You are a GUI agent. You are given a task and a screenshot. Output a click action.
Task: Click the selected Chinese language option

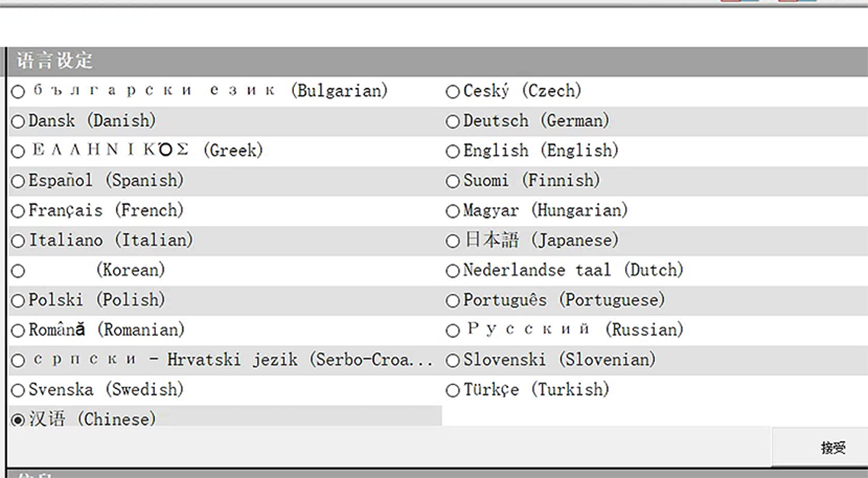[18, 420]
